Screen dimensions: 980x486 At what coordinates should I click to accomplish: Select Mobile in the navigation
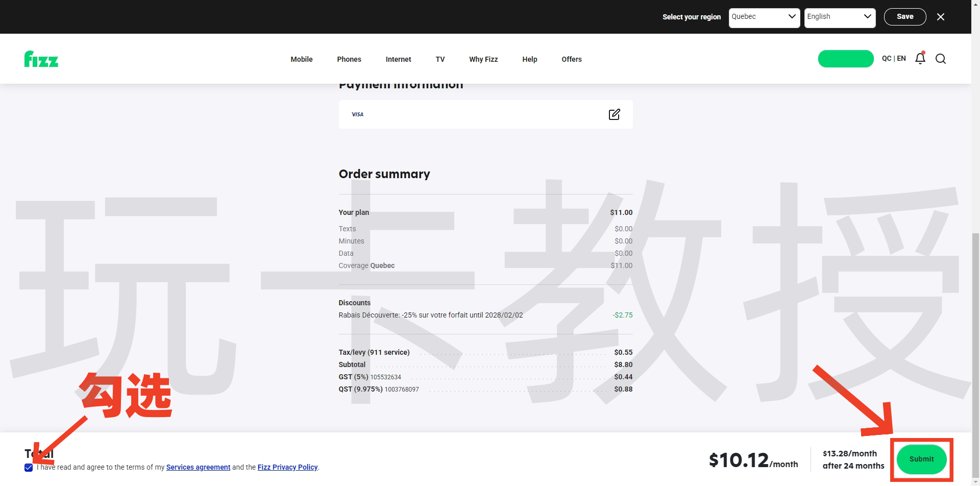302,59
